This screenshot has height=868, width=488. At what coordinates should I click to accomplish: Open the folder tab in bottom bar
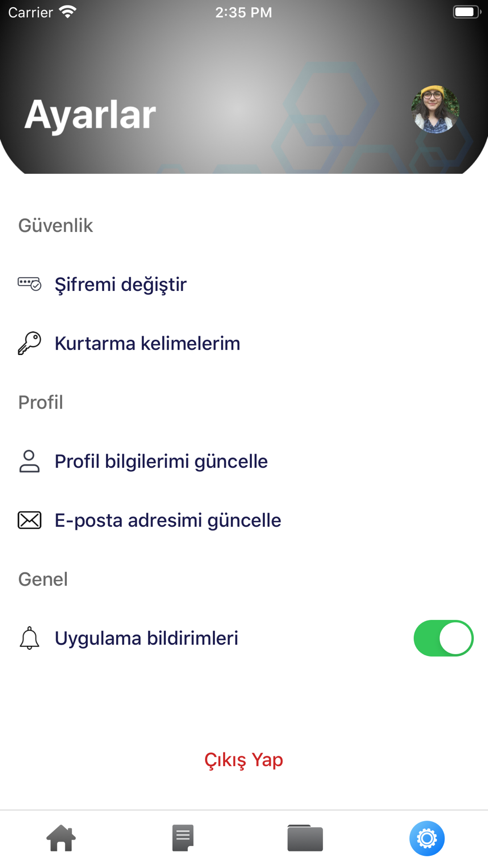(x=305, y=838)
